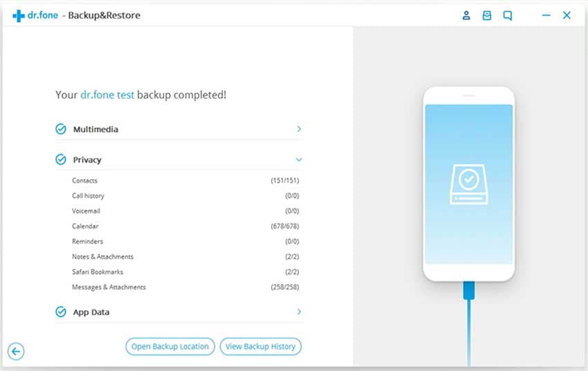Click View Backup History button

point(261,346)
